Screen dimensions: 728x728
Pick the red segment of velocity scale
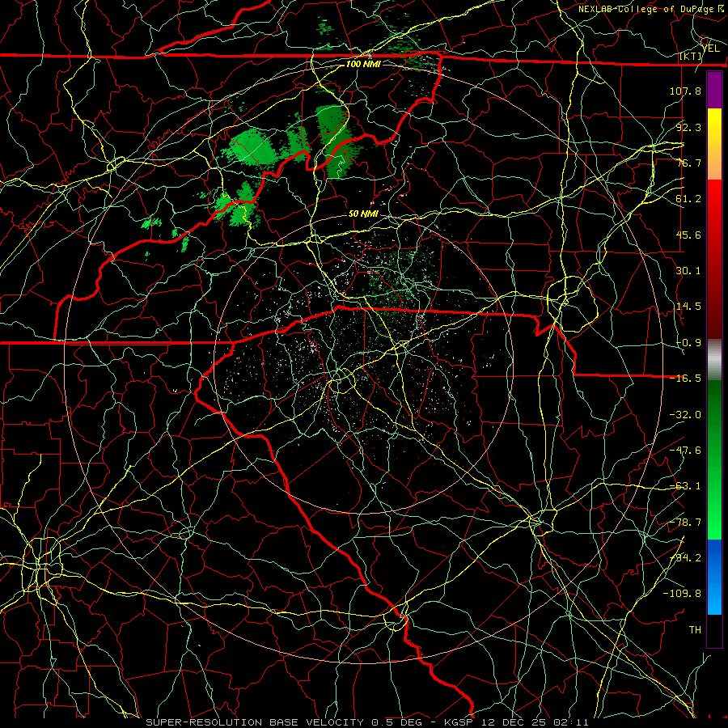pyautogui.click(x=714, y=259)
